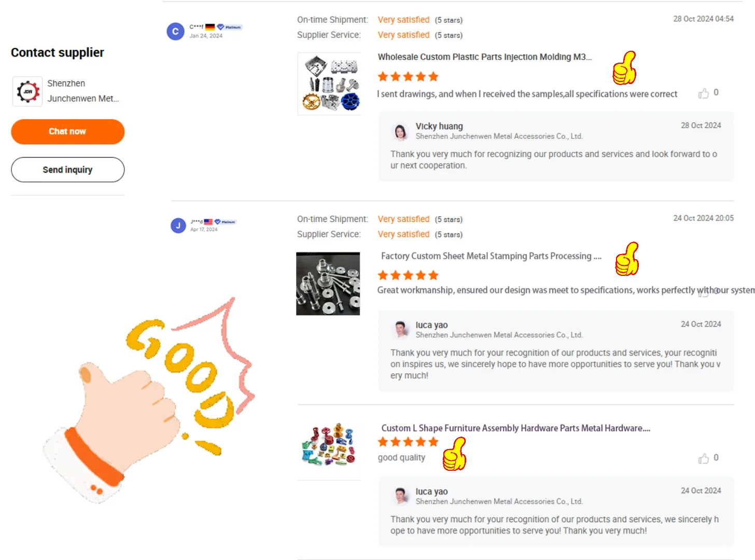Click the German flag icon beside reviewer

click(x=210, y=27)
